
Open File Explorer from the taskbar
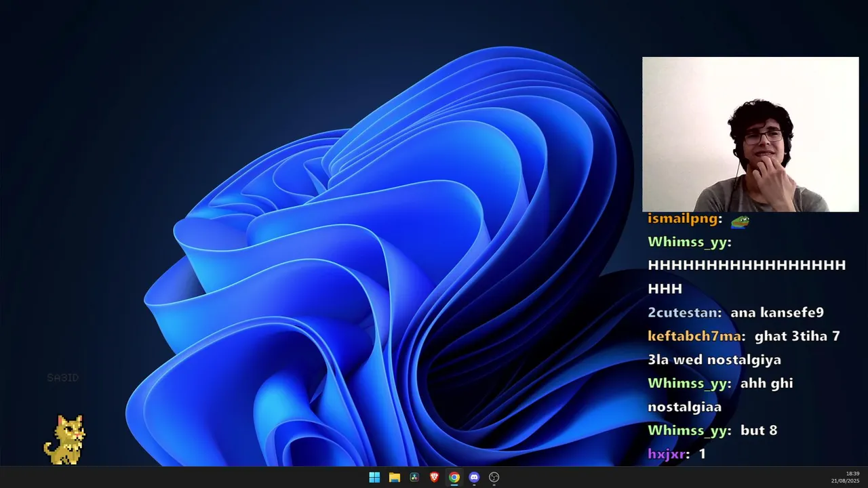[394, 477]
